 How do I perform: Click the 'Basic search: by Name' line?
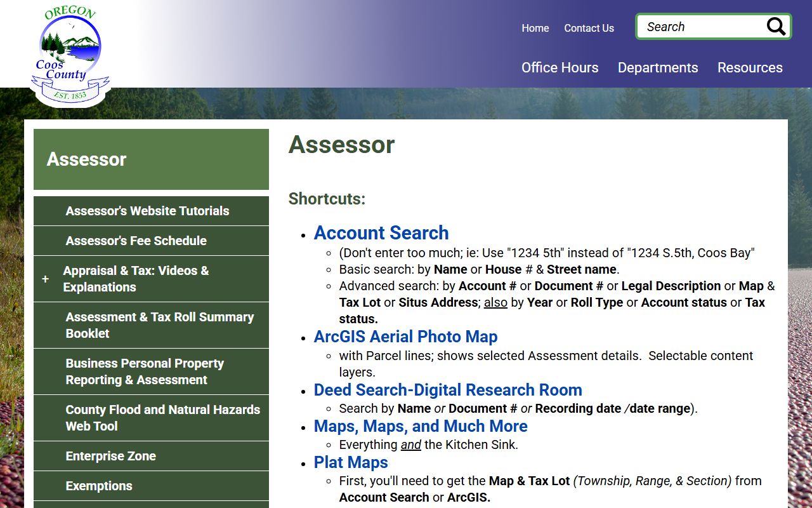coord(479,269)
